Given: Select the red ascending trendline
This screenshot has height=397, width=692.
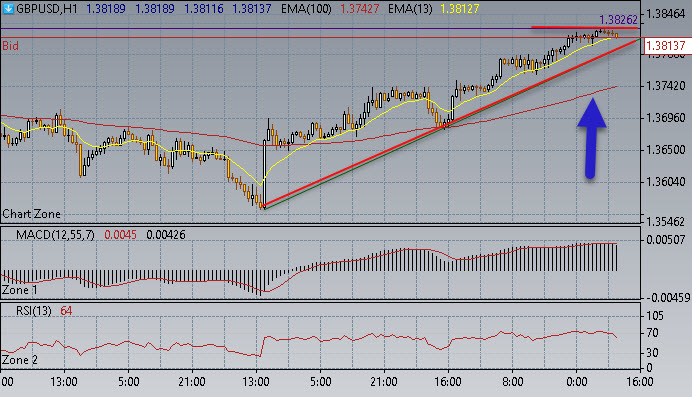Looking at the screenshot, I should 451,122.
